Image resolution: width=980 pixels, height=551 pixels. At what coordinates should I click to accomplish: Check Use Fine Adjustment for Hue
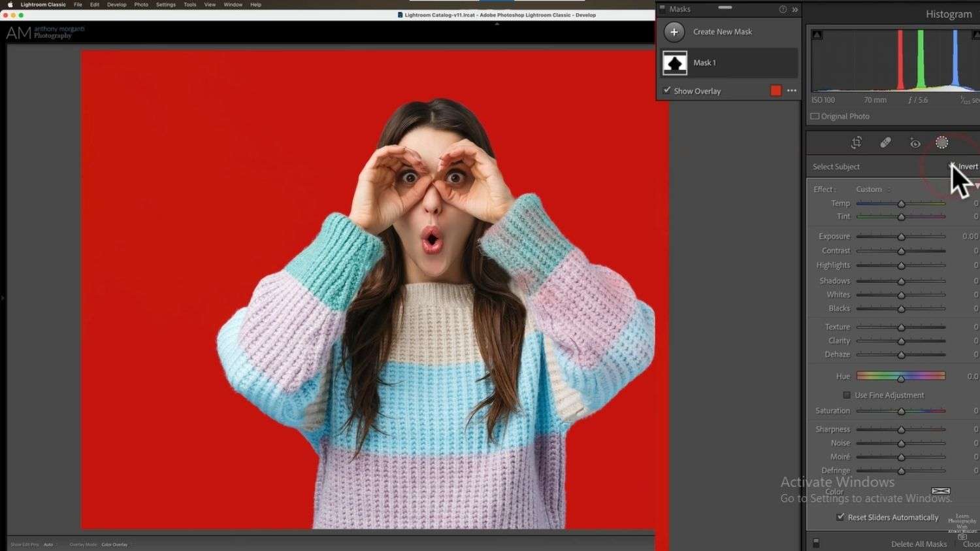click(847, 395)
